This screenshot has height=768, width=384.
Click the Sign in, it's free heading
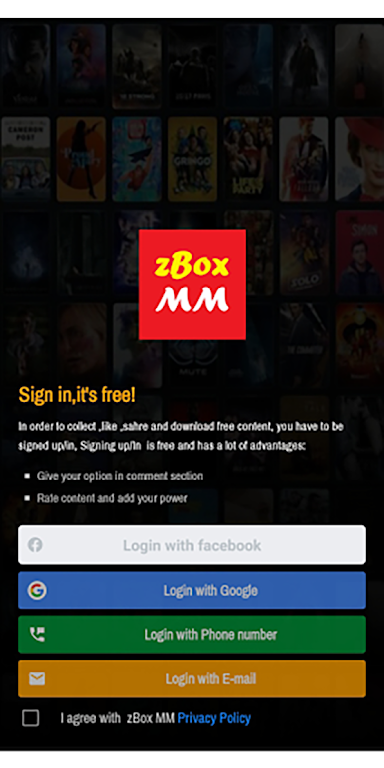click(x=77, y=395)
